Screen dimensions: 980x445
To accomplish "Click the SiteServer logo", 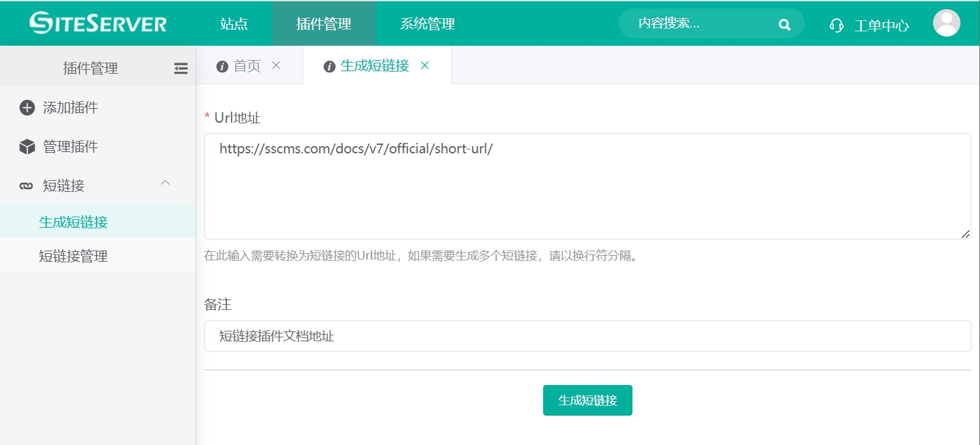I will (98, 23).
